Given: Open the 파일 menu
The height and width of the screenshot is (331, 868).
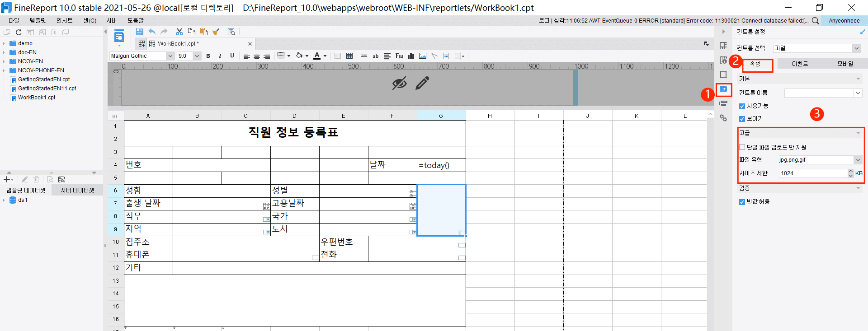Looking at the screenshot, I should click(x=14, y=20).
